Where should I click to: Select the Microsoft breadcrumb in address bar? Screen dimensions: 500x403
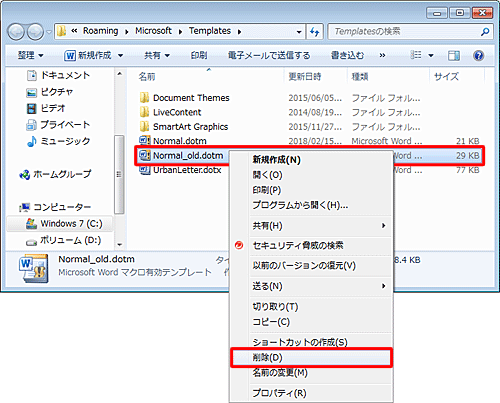153,31
